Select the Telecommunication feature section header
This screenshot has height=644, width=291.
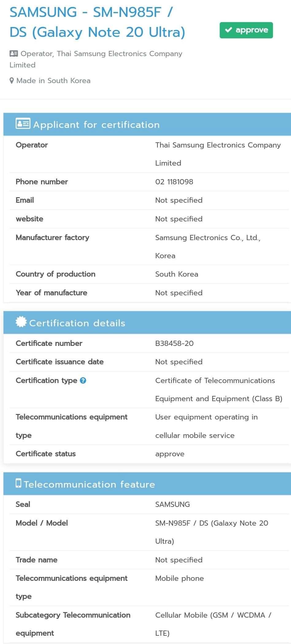click(147, 484)
